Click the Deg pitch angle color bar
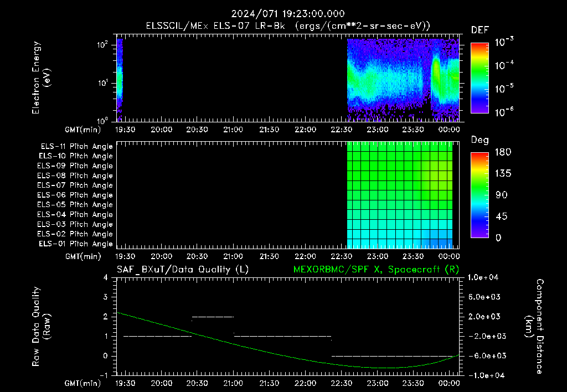 click(x=480, y=195)
